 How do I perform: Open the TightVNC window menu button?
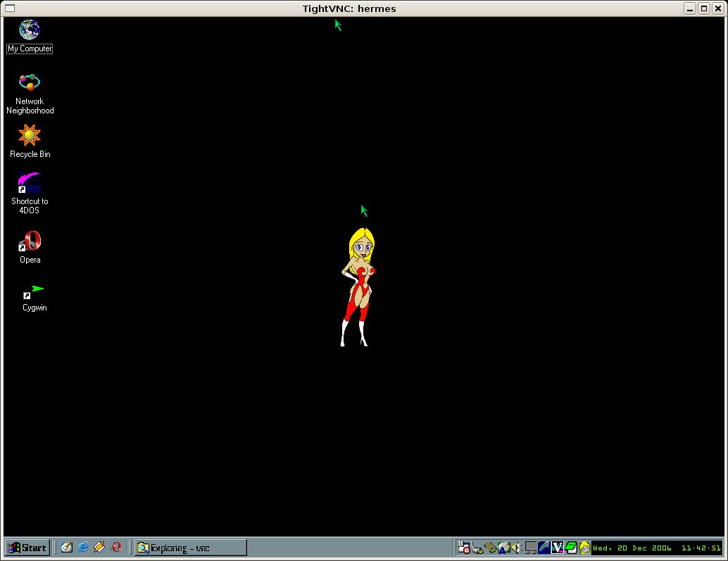coord(9,8)
